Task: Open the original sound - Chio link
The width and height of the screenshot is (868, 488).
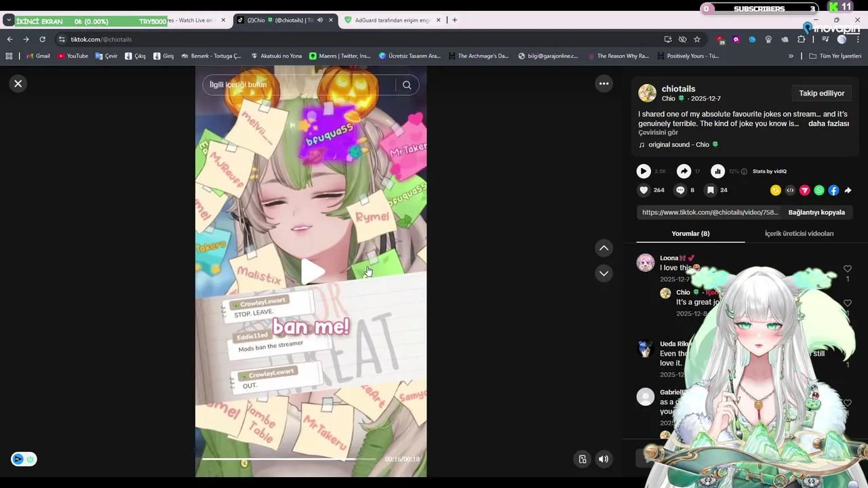Action: click(678, 144)
